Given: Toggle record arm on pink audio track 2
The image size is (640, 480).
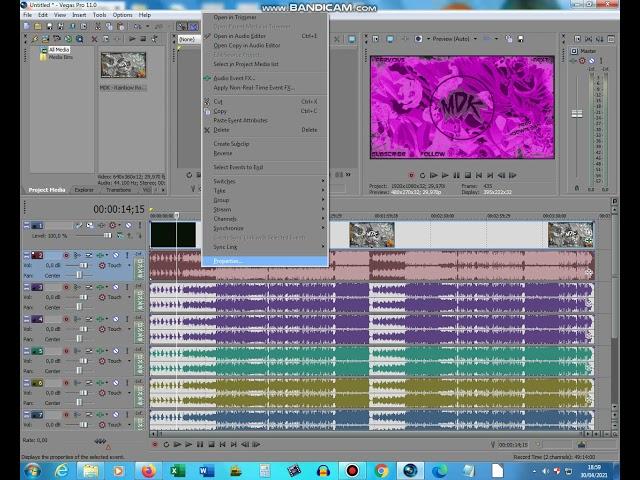Looking at the screenshot, I should [64, 255].
